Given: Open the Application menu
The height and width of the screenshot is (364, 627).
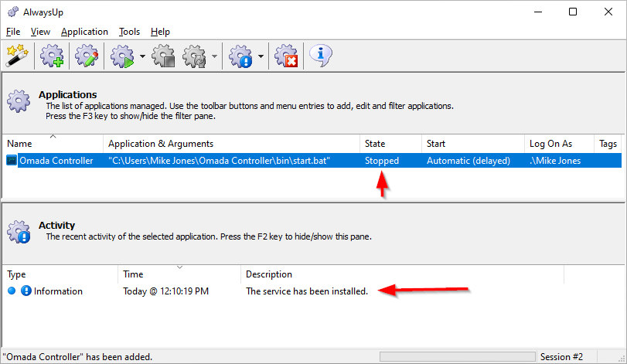Looking at the screenshot, I should (84, 32).
